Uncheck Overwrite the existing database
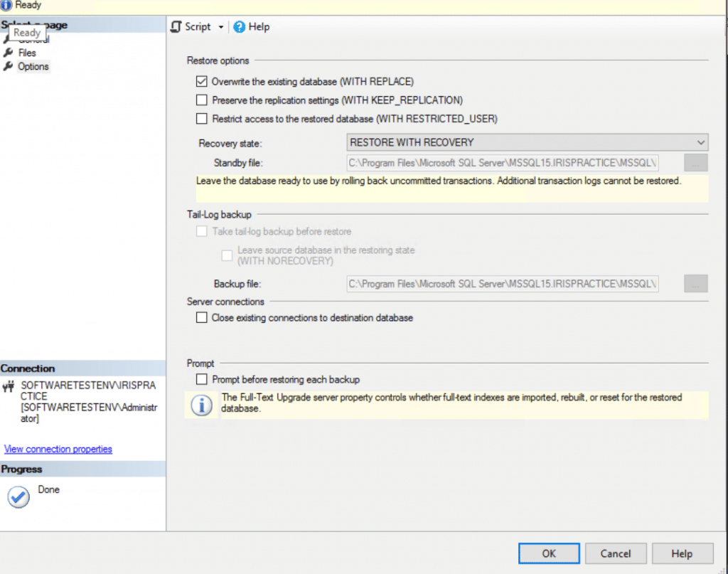Image resolution: width=728 pixels, height=574 pixels. (201, 81)
